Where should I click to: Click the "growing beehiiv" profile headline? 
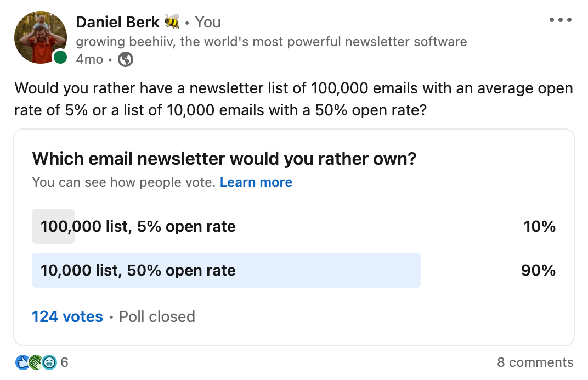point(271,42)
